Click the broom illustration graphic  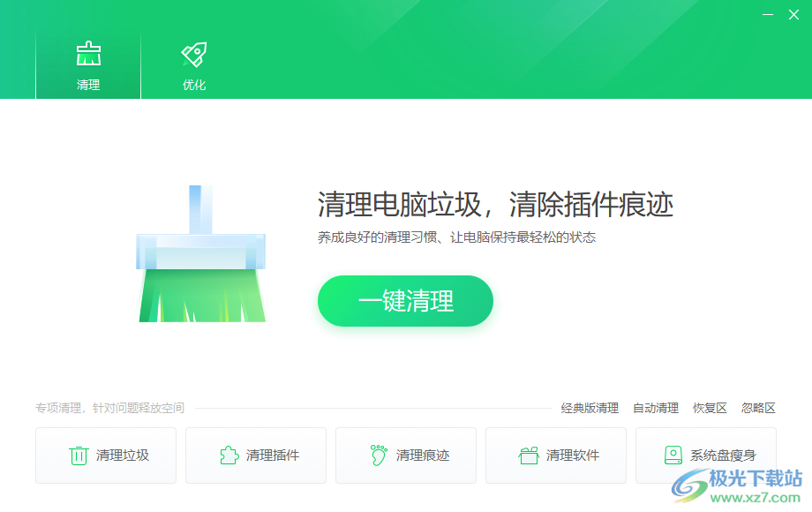pyautogui.click(x=200, y=256)
